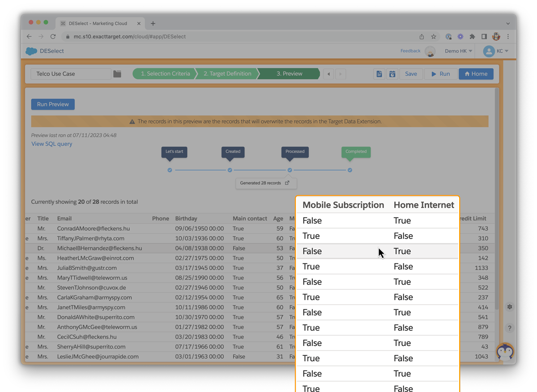Image resolution: width=537 pixels, height=392 pixels.
Task: Switch to 2. Target Definition step
Action: click(227, 74)
